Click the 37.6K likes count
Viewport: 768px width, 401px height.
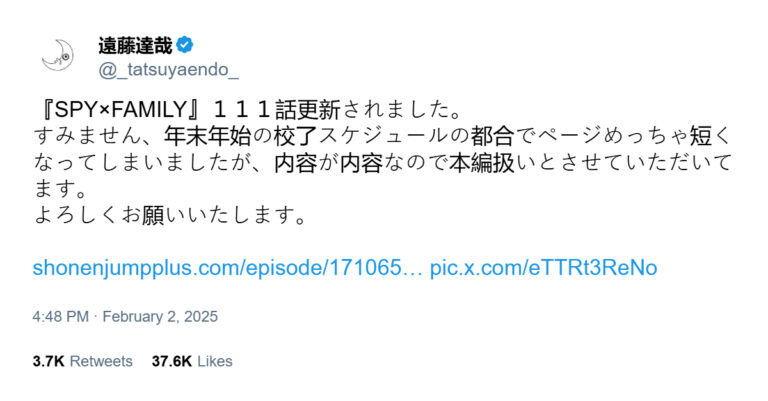171,361
